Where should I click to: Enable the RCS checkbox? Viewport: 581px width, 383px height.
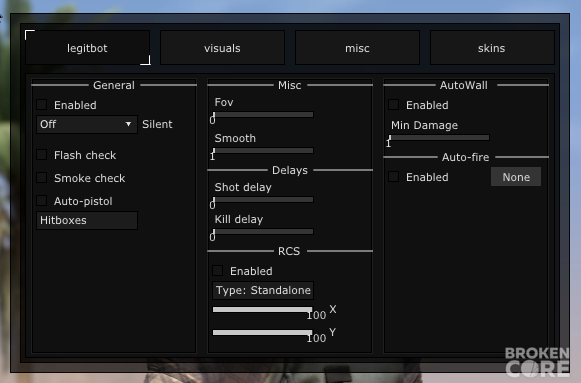218,271
